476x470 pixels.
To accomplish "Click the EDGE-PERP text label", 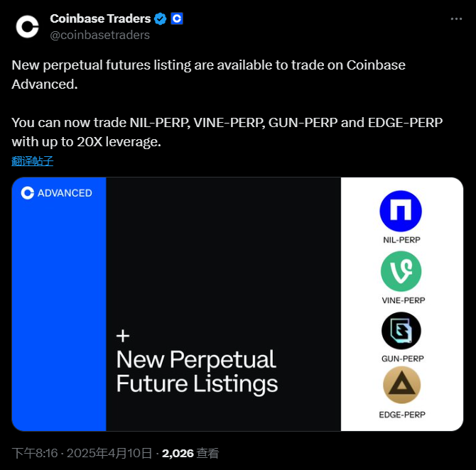I will (403, 415).
